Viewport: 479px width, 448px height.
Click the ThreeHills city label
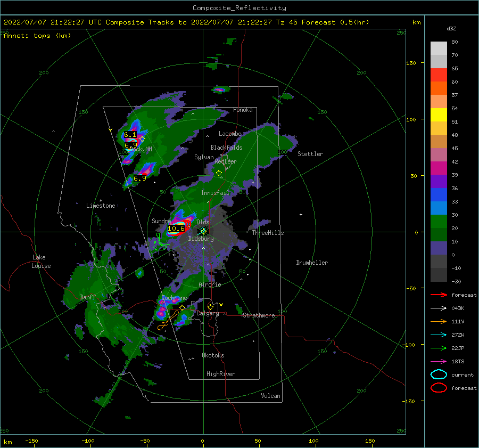point(268,233)
